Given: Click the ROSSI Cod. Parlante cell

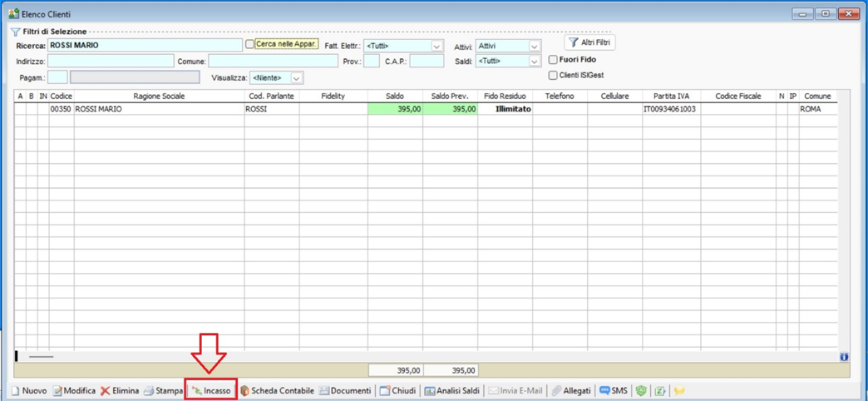Looking at the screenshot, I should coord(272,109).
